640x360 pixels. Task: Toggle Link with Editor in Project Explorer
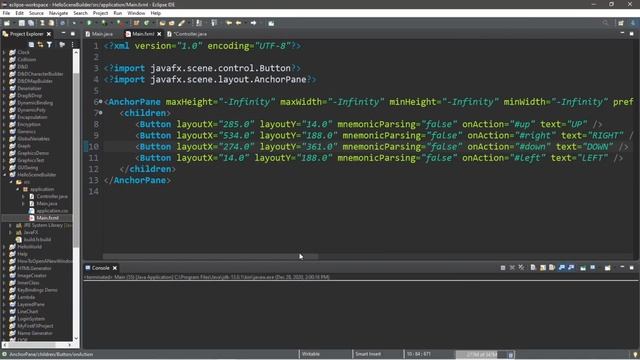pos(40,44)
